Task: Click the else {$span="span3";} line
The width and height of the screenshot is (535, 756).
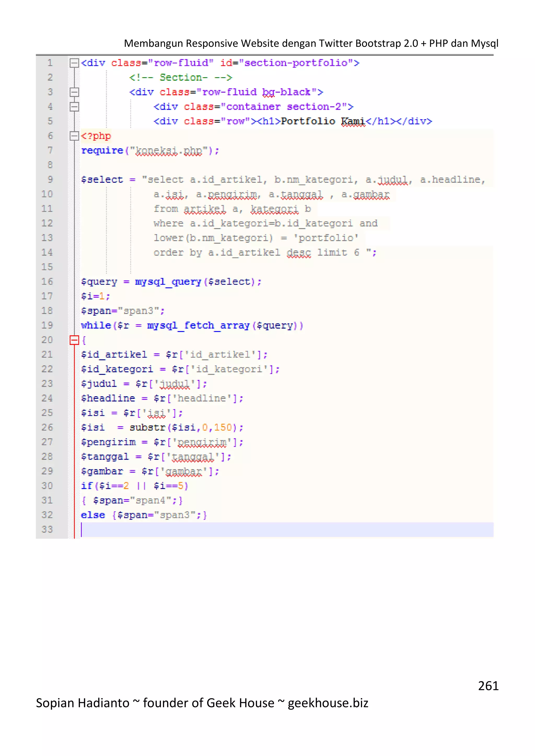Action: 144,515
